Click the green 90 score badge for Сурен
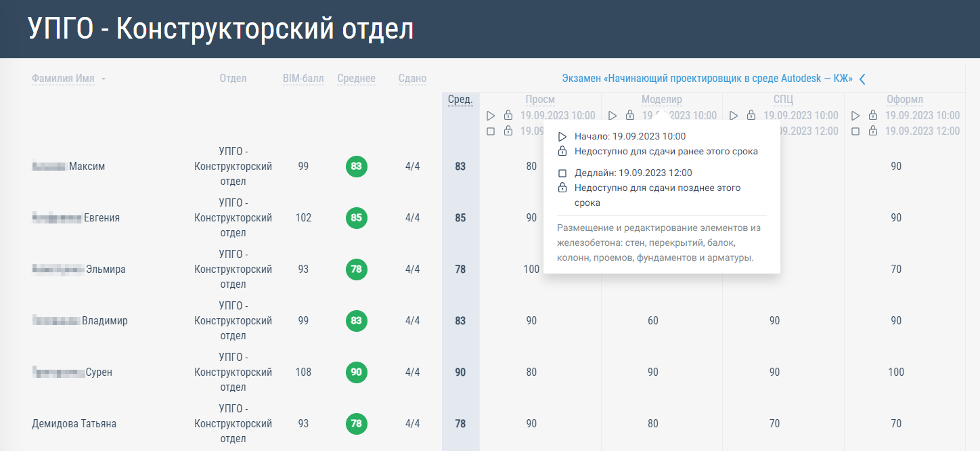This screenshot has height=451, width=980. 356,372
